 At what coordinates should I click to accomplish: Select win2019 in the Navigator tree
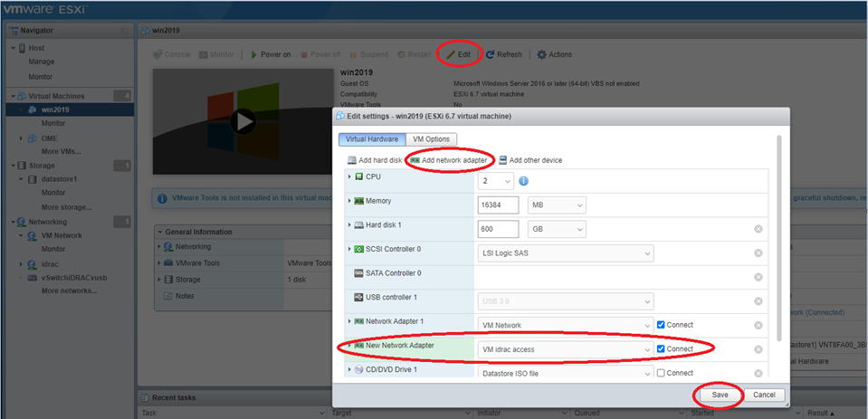click(55, 110)
